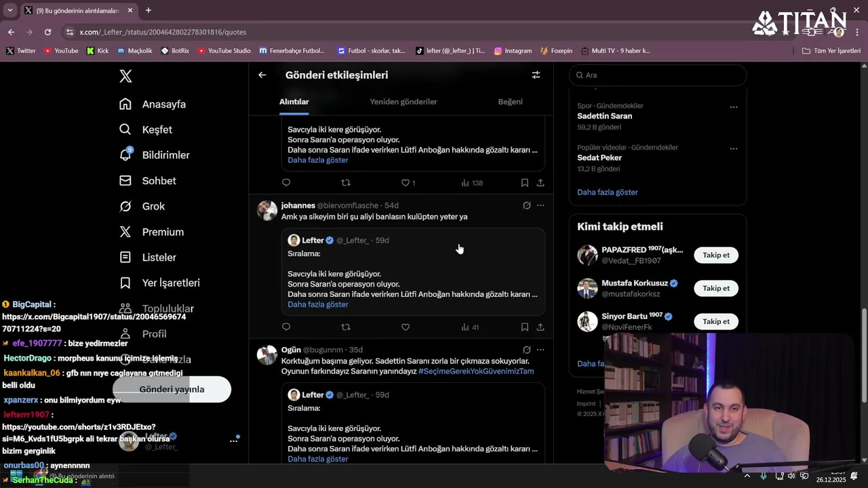Open the Kick bookmark
Image resolution: width=868 pixels, height=488 pixels.
(x=98, y=51)
